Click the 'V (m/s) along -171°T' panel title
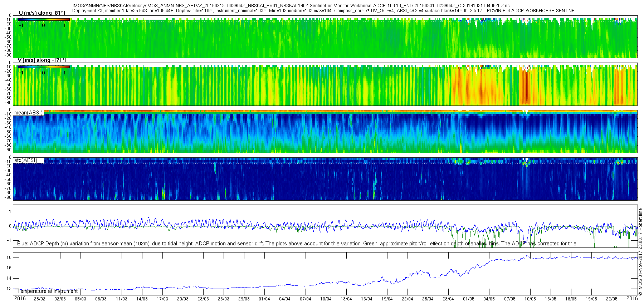 click(x=42, y=60)
